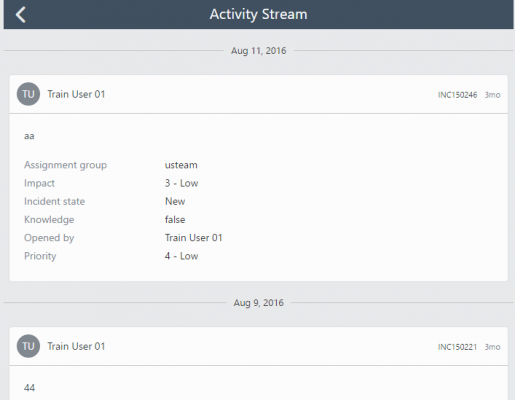Click the Priority value 4 - Low
This screenshot has width=515, height=400.
tap(181, 256)
